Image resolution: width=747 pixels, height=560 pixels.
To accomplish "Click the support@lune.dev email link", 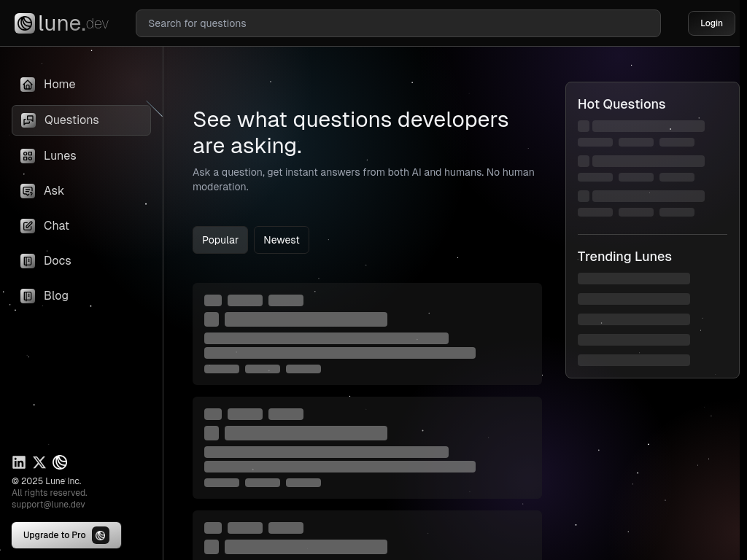I will [x=48, y=505].
